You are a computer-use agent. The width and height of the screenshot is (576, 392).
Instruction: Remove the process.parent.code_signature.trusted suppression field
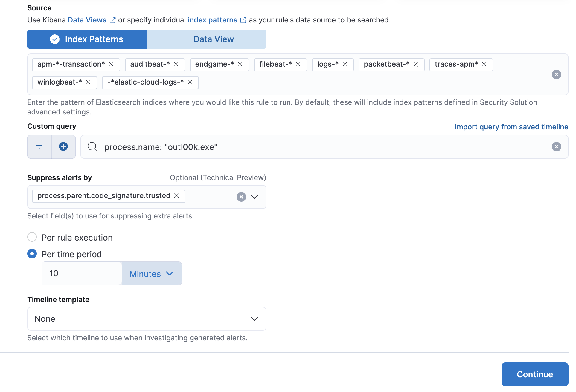176,196
